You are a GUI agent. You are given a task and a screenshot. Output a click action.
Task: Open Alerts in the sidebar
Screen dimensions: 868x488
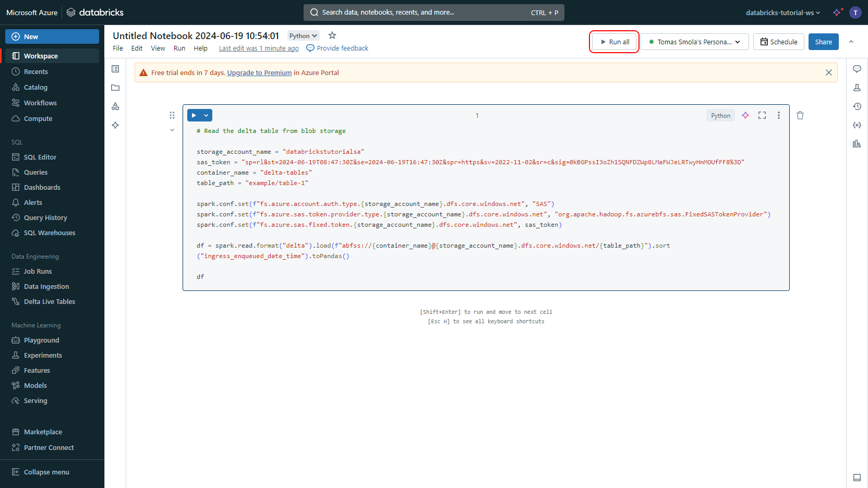point(52,202)
